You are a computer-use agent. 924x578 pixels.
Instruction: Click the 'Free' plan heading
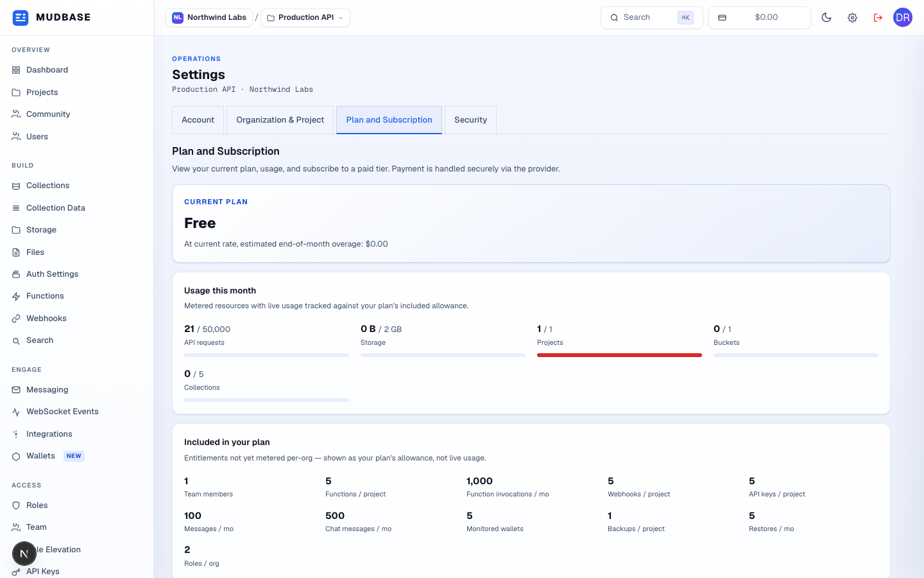point(200,223)
